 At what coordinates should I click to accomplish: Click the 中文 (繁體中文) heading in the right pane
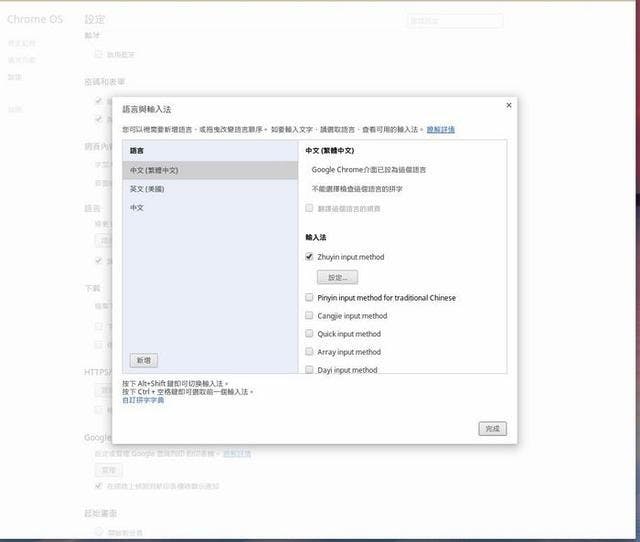click(x=330, y=151)
